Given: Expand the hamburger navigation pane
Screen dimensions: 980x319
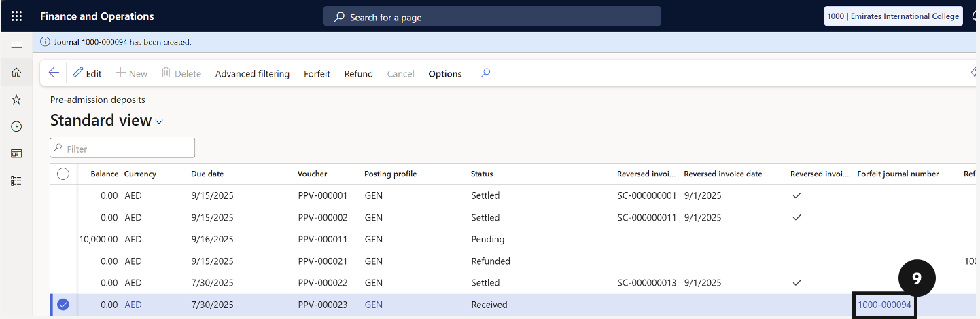Looking at the screenshot, I should tap(16, 44).
